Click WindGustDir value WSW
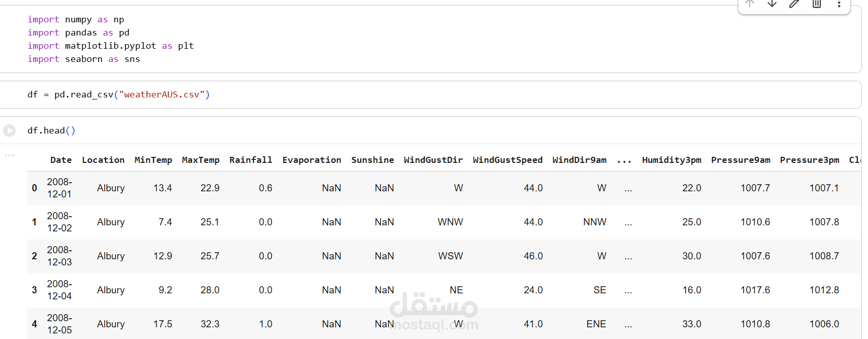Image resolution: width=868 pixels, height=339 pixels. tap(451, 256)
